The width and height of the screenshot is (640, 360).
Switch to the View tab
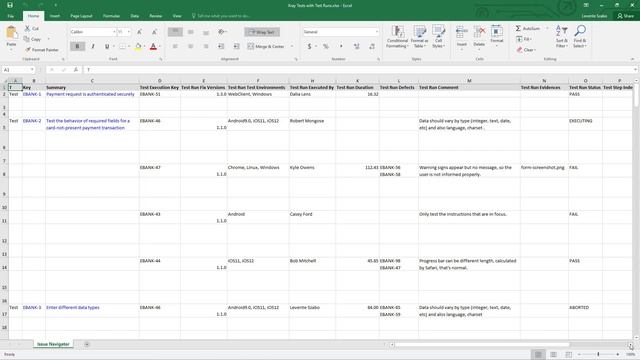[177, 16]
